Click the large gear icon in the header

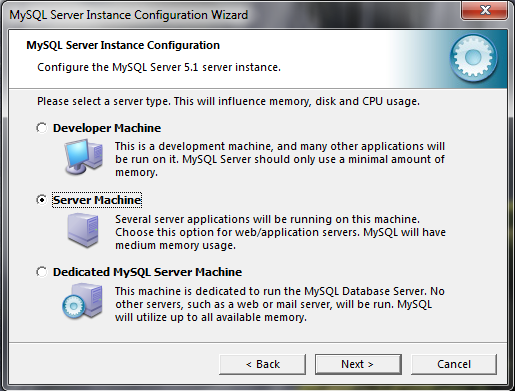point(473,58)
